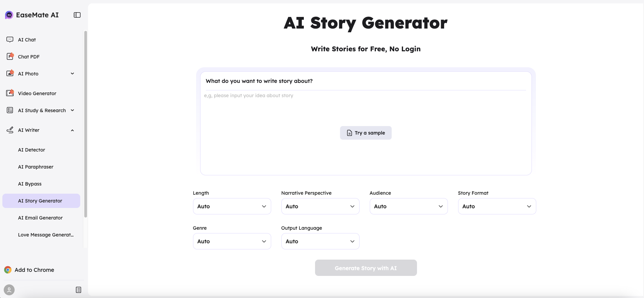The width and height of the screenshot is (644, 298).
Task: Expand the Output Language dropdown
Action: click(320, 241)
